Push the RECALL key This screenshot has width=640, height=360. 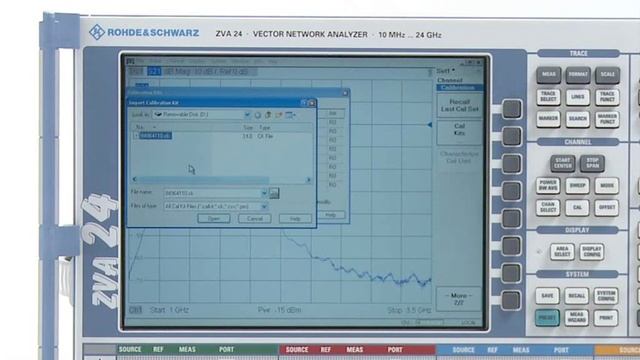click(577, 296)
